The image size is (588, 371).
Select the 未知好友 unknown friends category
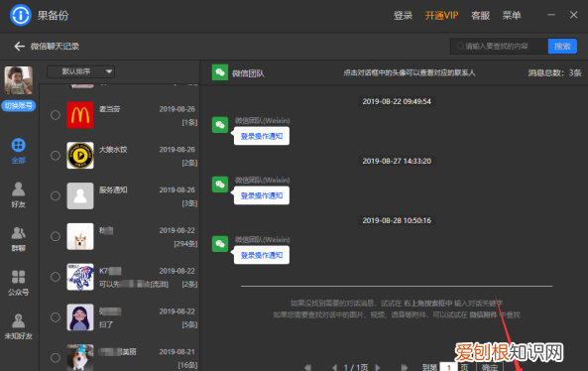pos(19,326)
